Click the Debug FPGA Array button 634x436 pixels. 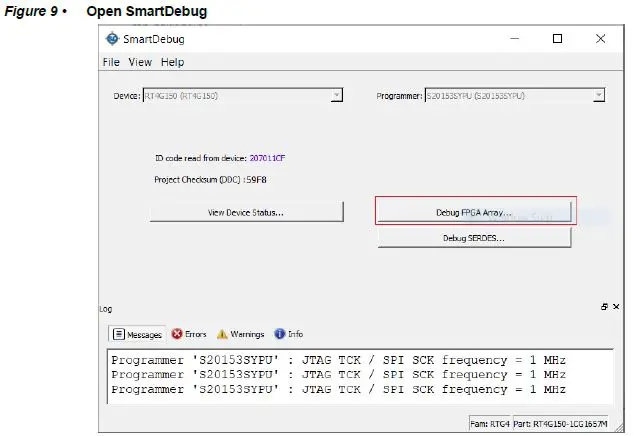click(475, 212)
